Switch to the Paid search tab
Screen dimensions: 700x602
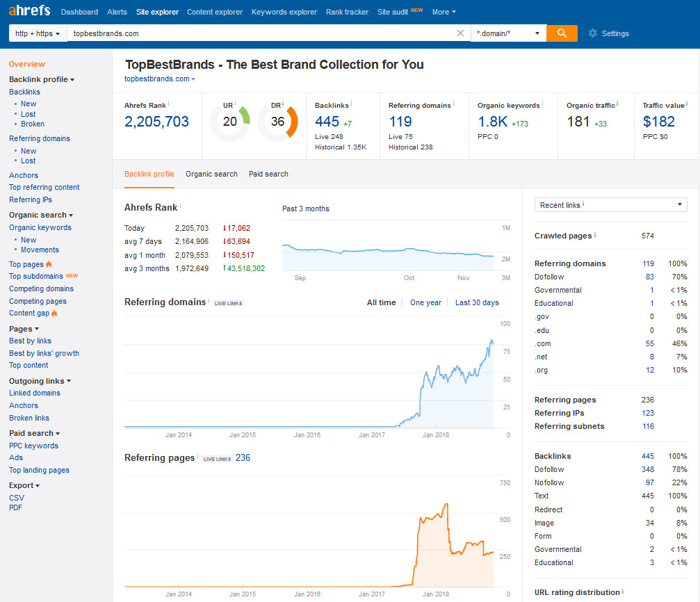pos(268,174)
